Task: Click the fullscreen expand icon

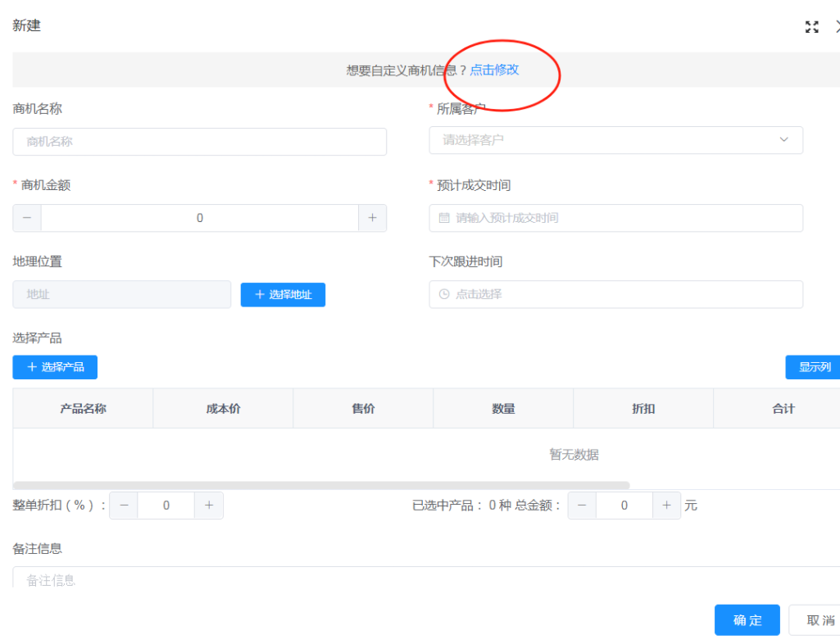Action: (811, 26)
